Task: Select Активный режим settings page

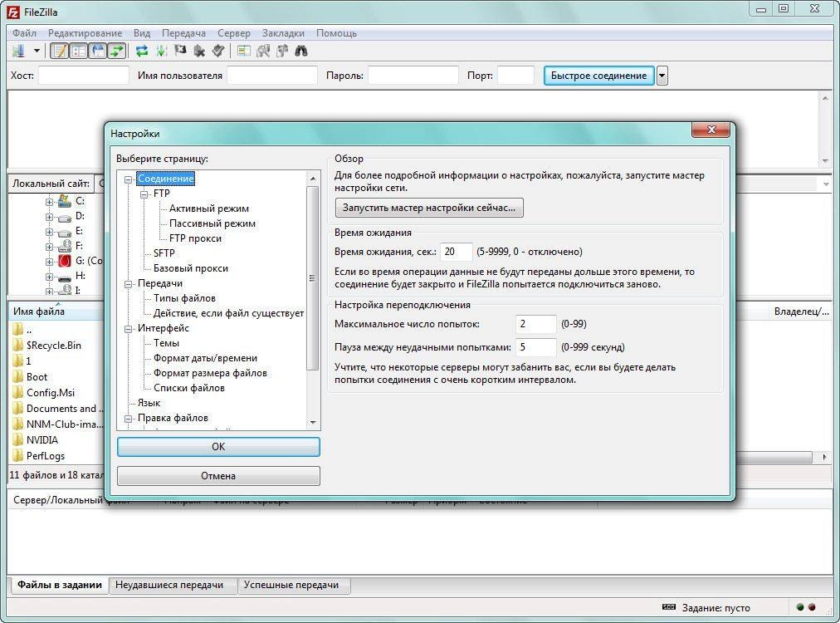Action: coord(209,208)
